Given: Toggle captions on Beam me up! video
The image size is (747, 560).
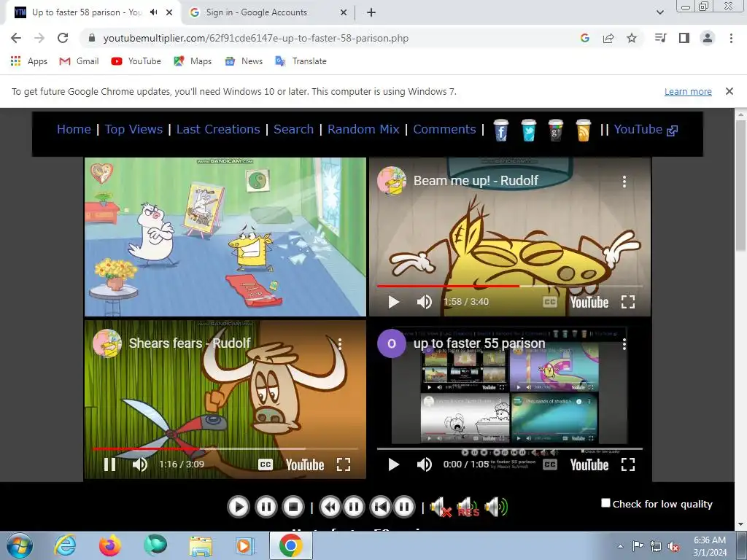Looking at the screenshot, I should [550, 302].
